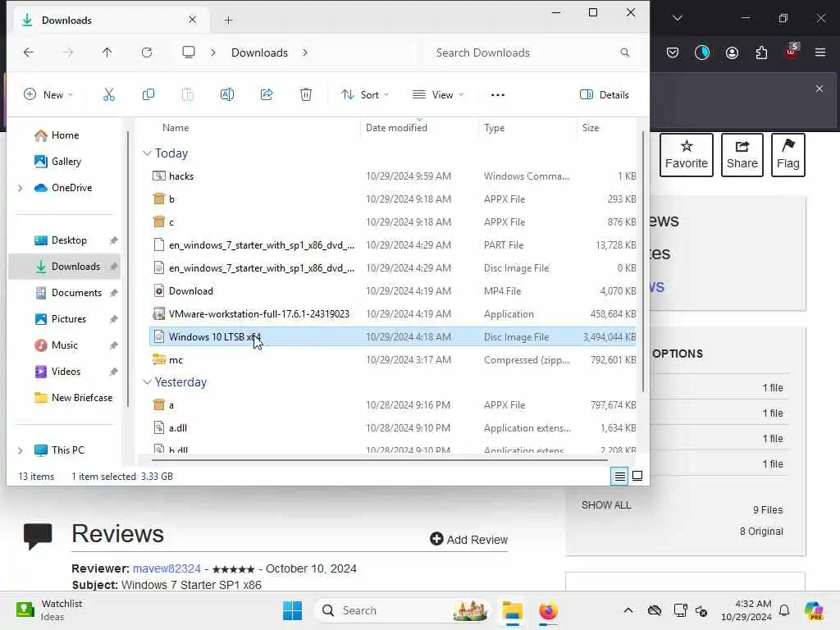Click the search magnifier in Downloads search box
Screen dimensions: 840x630
point(624,52)
